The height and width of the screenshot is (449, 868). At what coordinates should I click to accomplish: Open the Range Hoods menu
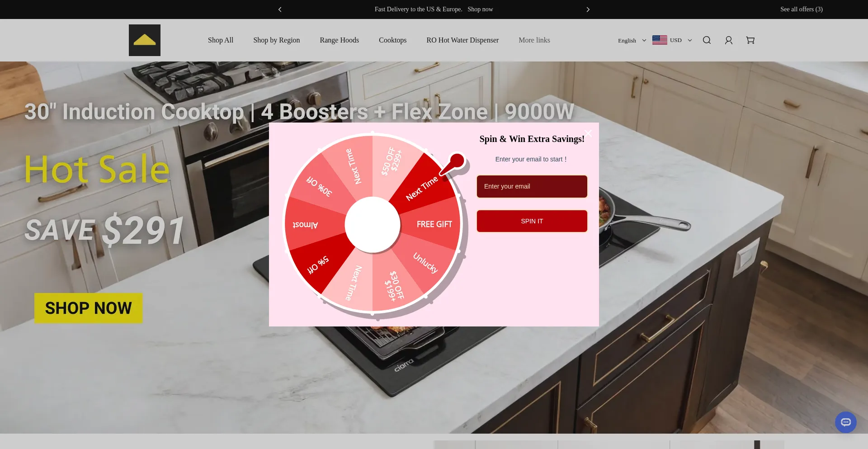[339, 40]
